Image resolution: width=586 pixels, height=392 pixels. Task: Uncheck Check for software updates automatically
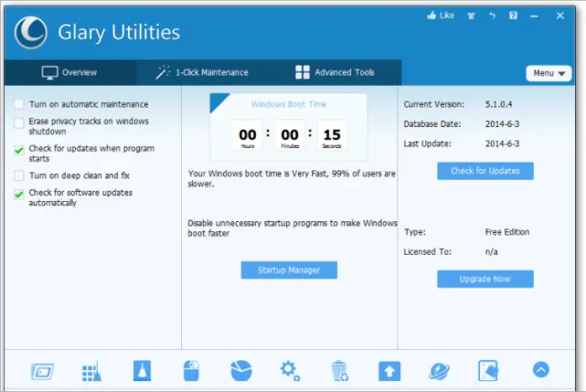pyautogui.click(x=19, y=193)
